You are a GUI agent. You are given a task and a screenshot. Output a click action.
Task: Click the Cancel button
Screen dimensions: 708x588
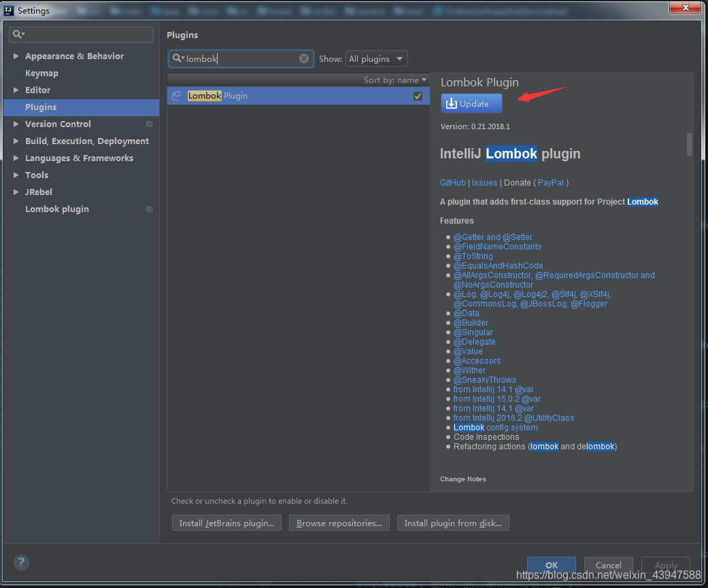click(x=608, y=565)
